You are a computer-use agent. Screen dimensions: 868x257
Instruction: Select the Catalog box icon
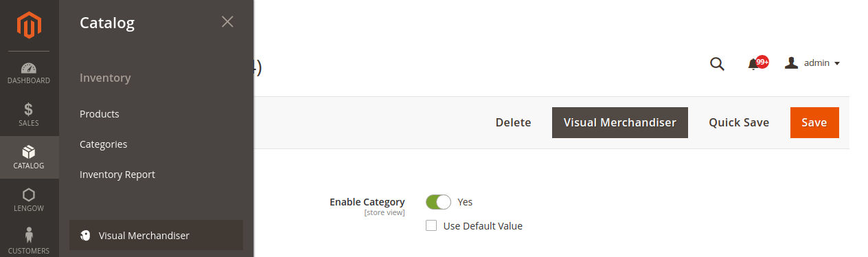pyautogui.click(x=29, y=152)
